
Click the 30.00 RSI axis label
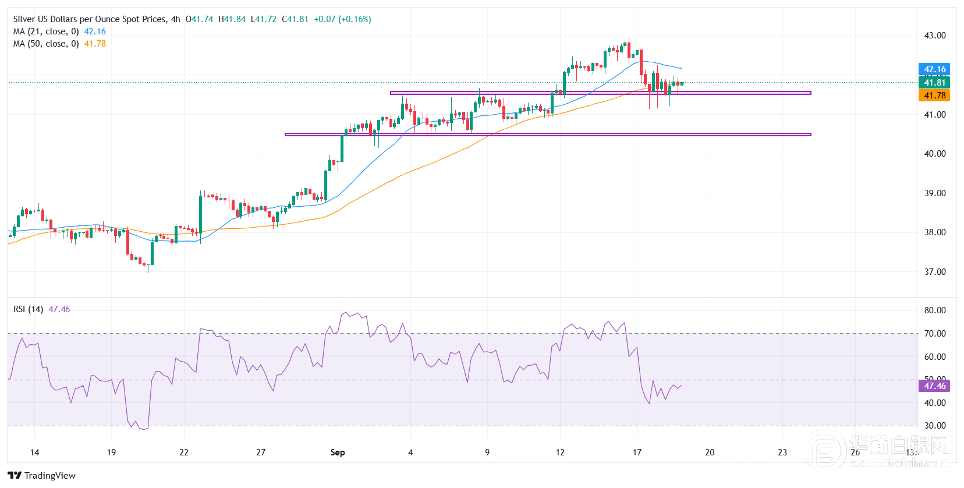tap(934, 426)
